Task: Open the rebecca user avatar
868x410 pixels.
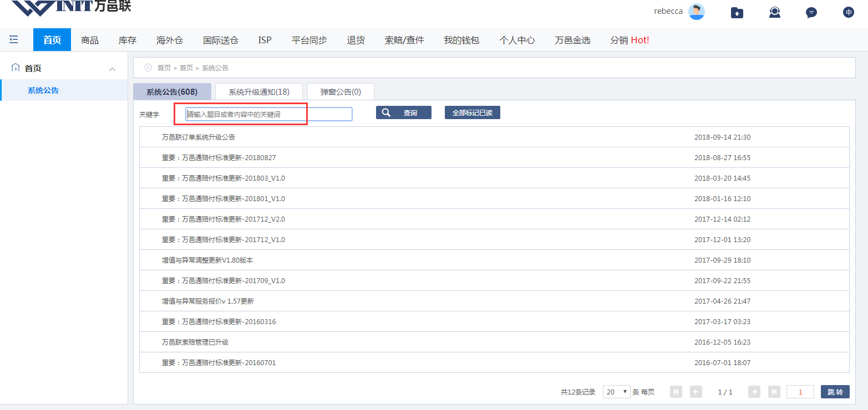Action: (697, 12)
